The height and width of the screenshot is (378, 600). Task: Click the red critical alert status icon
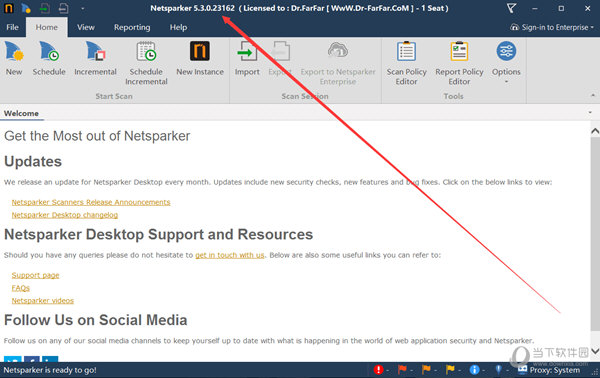click(378, 370)
